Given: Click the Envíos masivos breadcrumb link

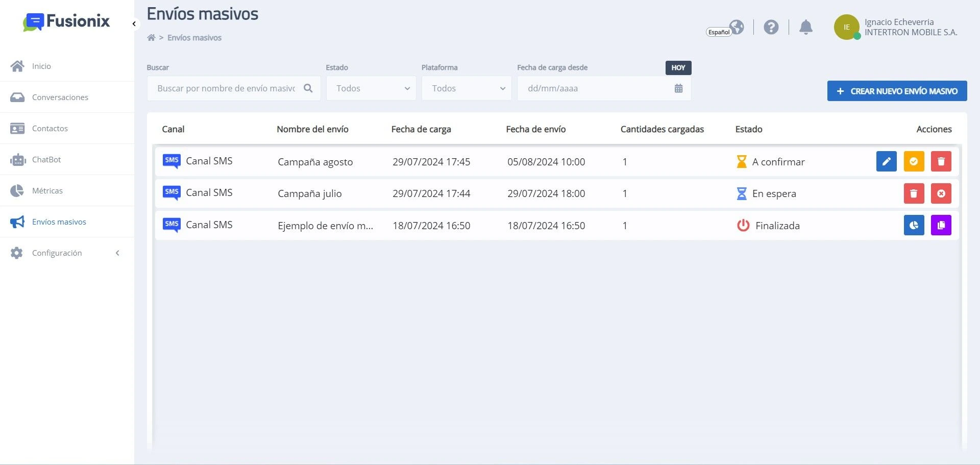Looking at the screenshot, I should [194, 38].
